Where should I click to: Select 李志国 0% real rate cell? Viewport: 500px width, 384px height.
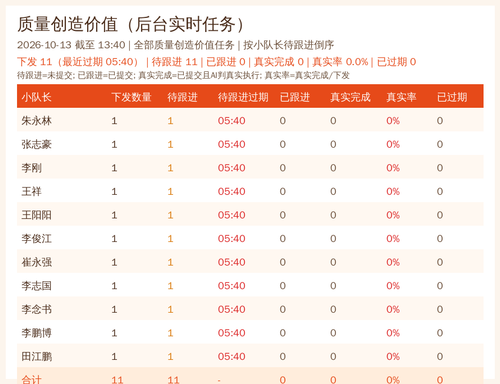pos(393,286)
